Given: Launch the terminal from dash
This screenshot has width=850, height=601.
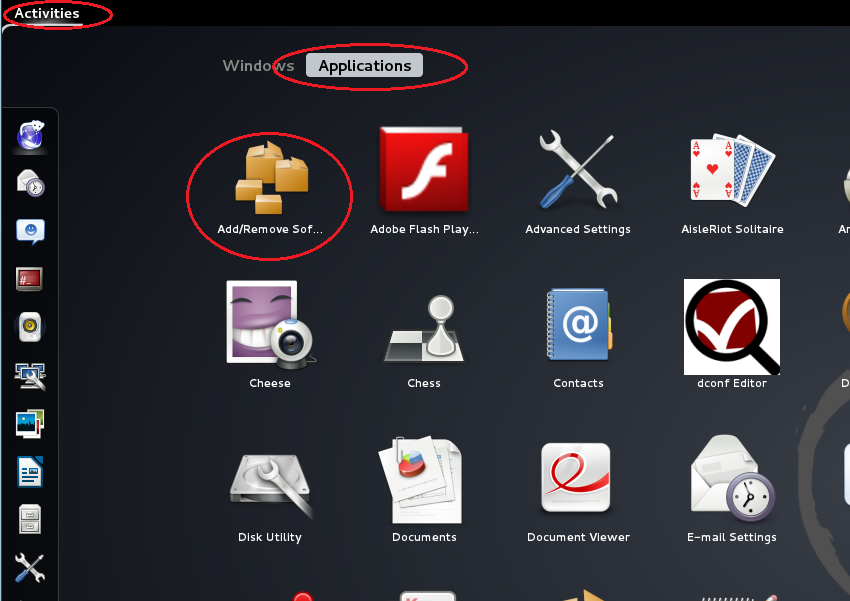Looking at the screenshot, I should pos(29,279).
